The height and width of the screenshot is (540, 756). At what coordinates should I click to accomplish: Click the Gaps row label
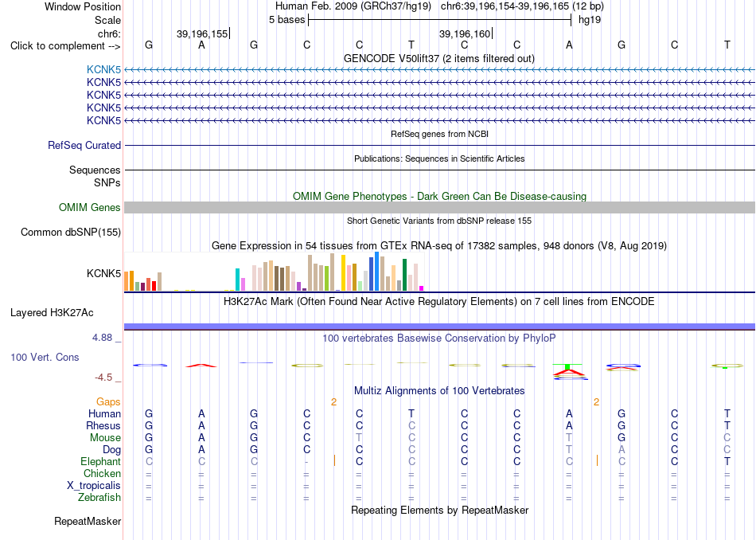coord(108,401)
